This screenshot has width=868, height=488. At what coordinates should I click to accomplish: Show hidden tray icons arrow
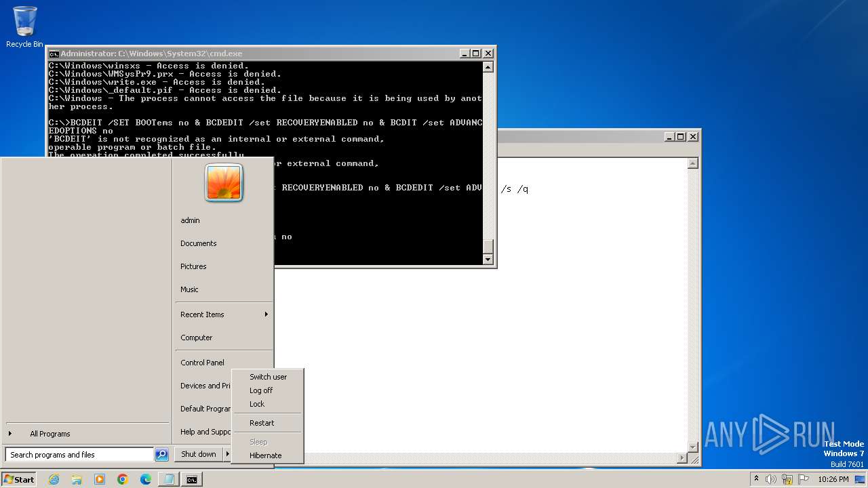coord(756,479)
